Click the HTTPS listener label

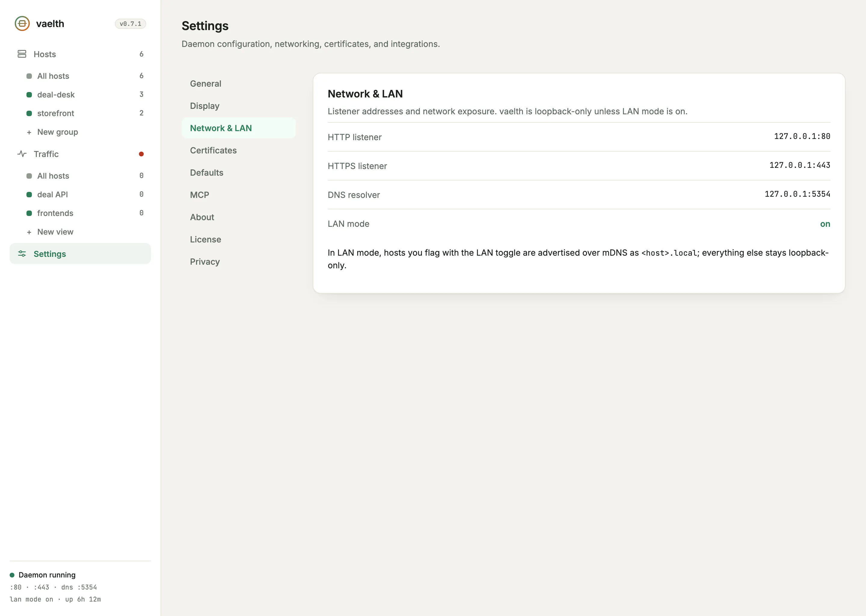point(357,166)
